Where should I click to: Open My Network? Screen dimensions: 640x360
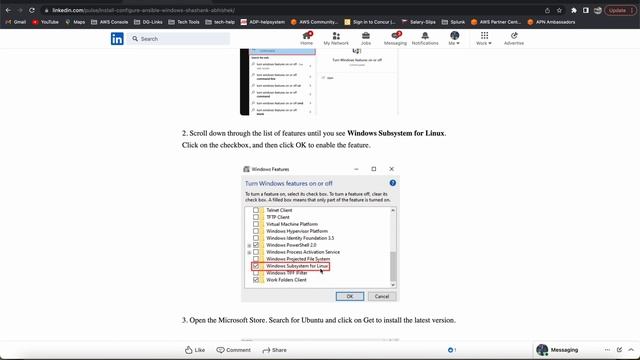click(336, 38)
